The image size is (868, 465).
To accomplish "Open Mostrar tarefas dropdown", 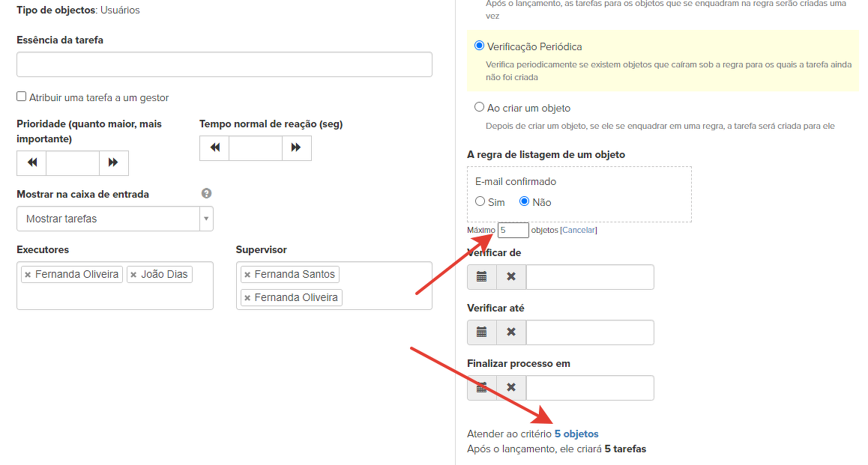I will [x=115, y=219].
